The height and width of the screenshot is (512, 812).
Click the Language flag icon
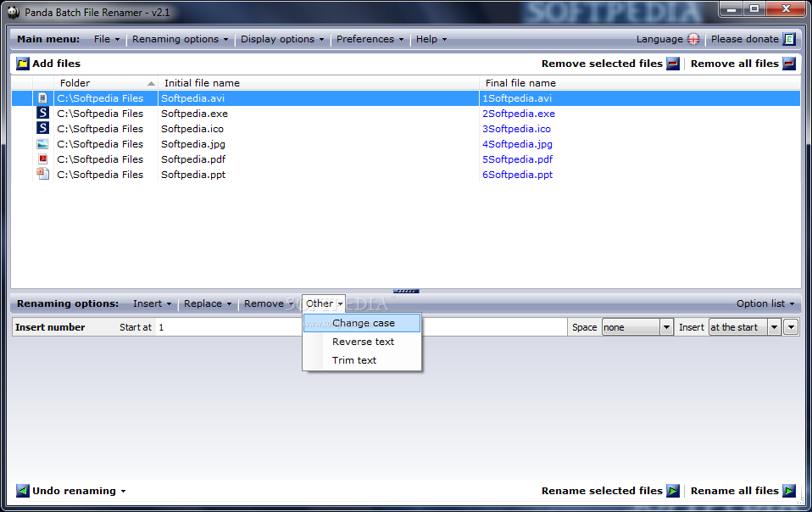[x=693, y=39]
